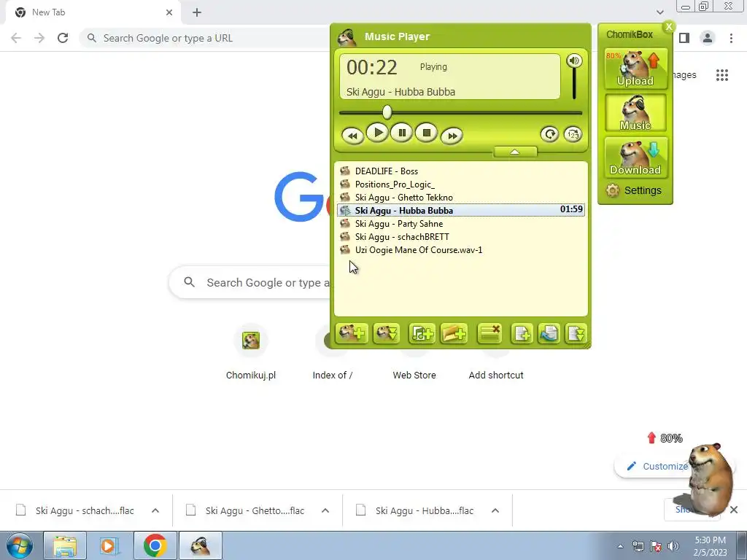
Task: Skip to the next track
Action: [452, 136]
